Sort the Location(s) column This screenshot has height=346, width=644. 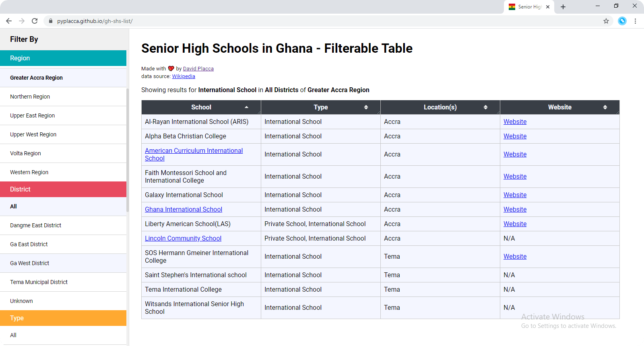(486, 107)
